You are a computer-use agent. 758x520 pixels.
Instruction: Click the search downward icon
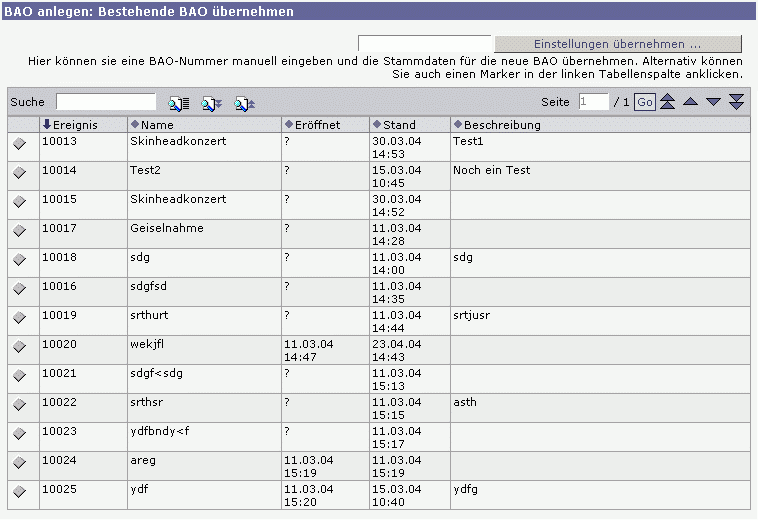[211, 103]
